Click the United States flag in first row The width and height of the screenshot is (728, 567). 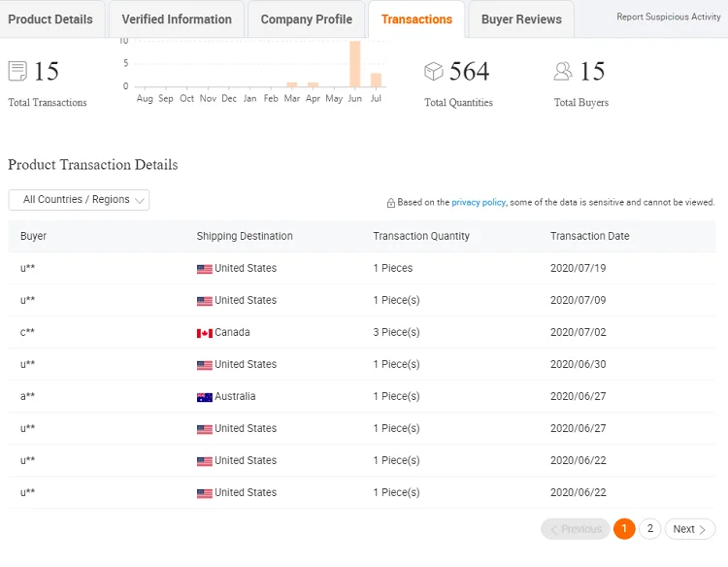(x=204, y=269)
